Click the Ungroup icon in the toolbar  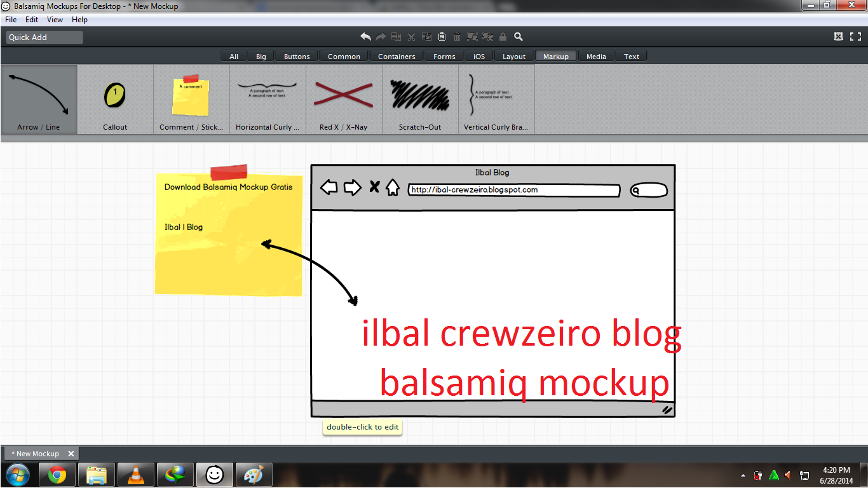click(x=487, y=37)
